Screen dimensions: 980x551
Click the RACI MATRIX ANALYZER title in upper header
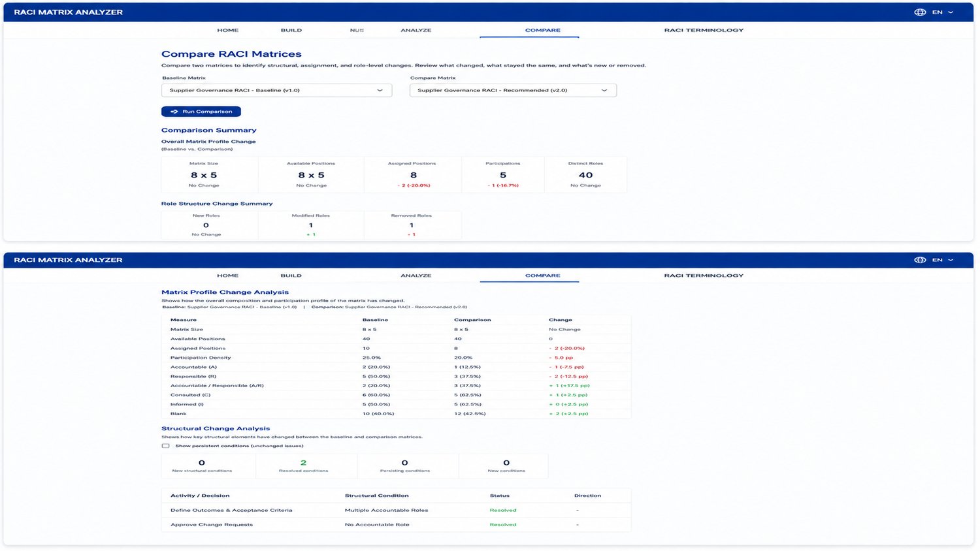(x=69, y=12)
